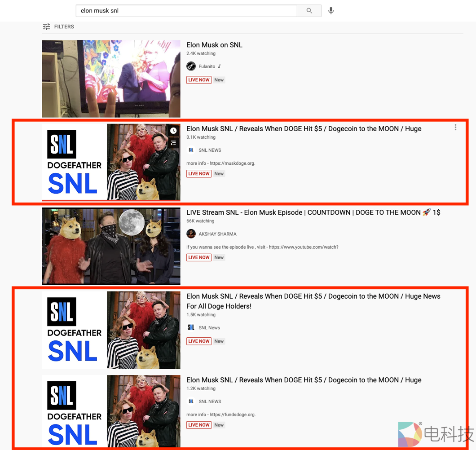The width and height of the screenshot is (476, 450).
Task: Open the 'LIVE Stream SNL' countdown video title
Action: click(313, 212)
